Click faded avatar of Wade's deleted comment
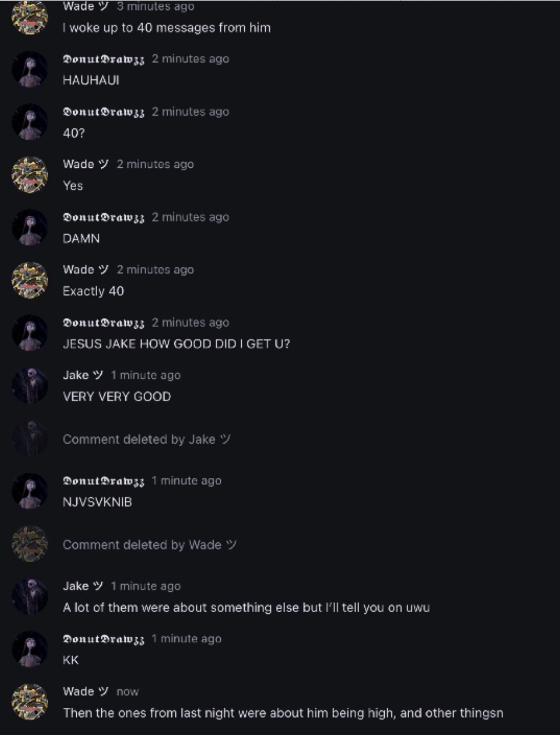 [30, 544]
